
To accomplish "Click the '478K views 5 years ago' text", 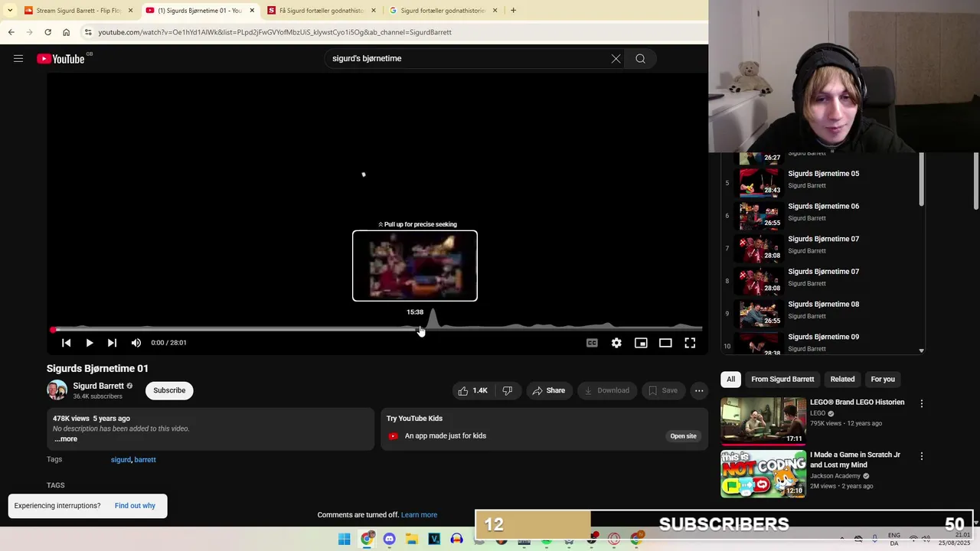I will point(91,419).
